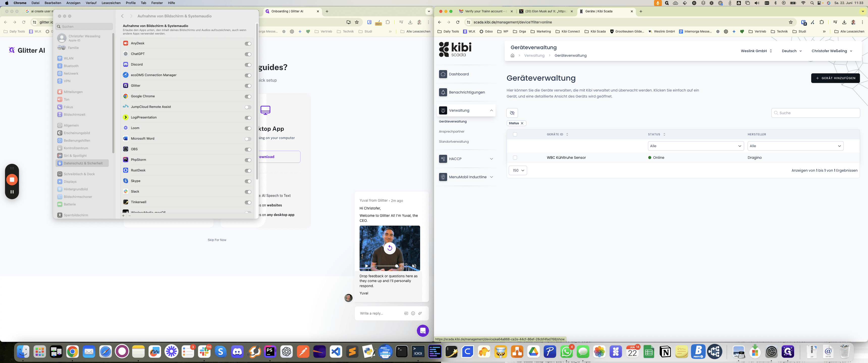Select Datenschutz & Sicherheit in settings sidebar
The image size is (868, 363).
click(82, 163)
